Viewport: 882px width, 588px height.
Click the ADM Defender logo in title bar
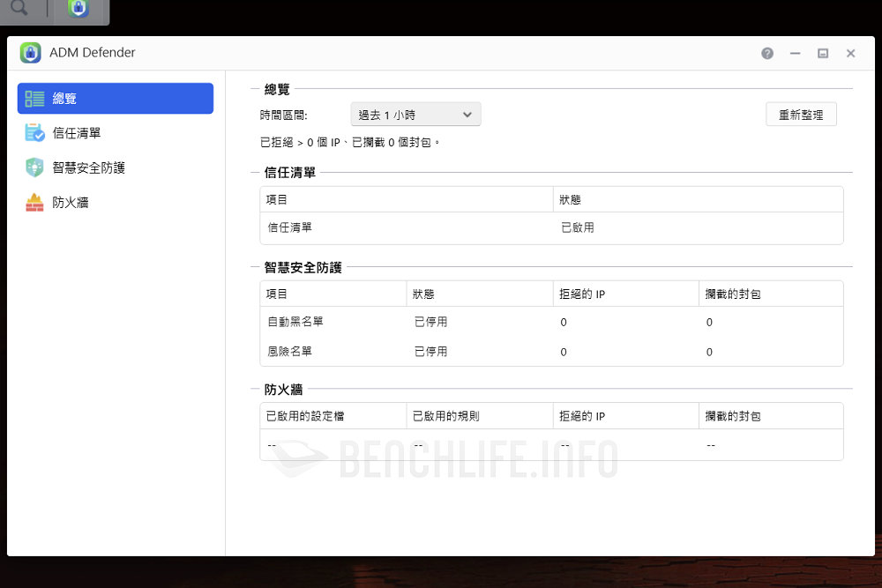tap(31, 53)
